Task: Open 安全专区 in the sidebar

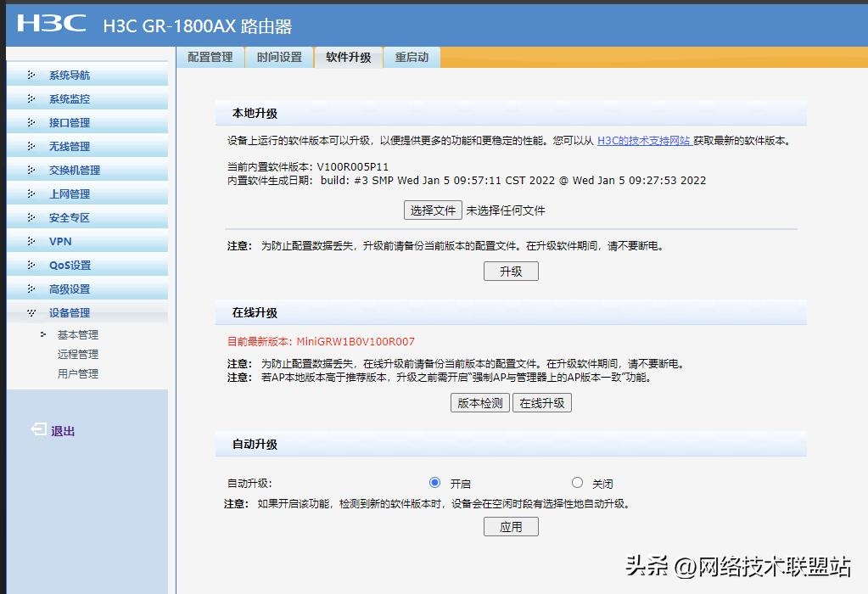Action: (70, 218)
